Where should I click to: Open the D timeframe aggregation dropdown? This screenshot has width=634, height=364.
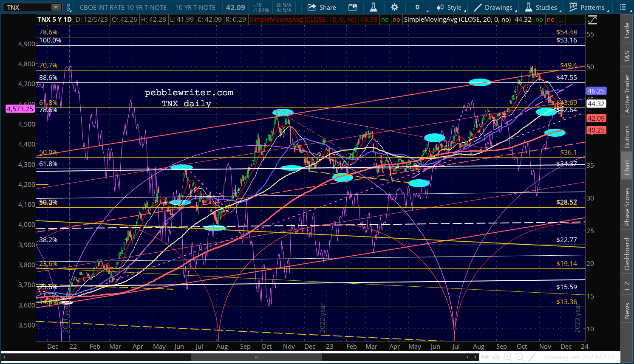tap(417, 7)
